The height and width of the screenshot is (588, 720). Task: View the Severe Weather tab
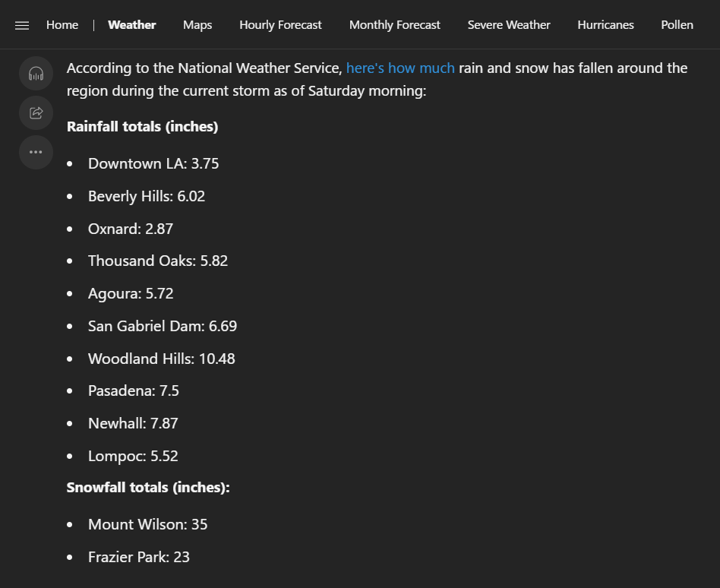(x=509, y=25)
